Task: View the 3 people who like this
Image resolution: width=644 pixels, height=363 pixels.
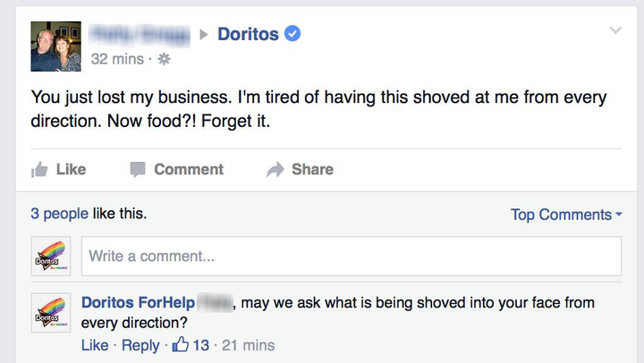Action: click(59, 214)
